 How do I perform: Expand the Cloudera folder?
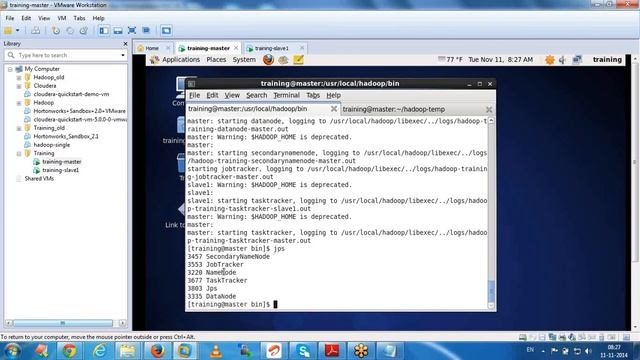pyautogui.click(x=19, y=86)
